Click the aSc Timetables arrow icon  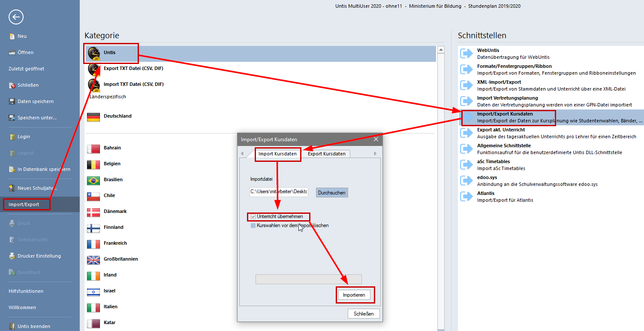click(466, 165)
